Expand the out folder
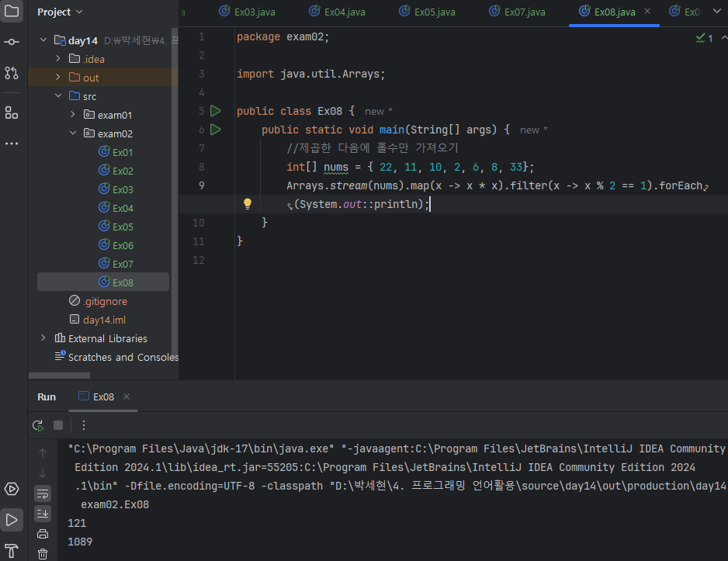Image resolution: width=728 pixels, height=561 pixels. (x=58, y=77)
